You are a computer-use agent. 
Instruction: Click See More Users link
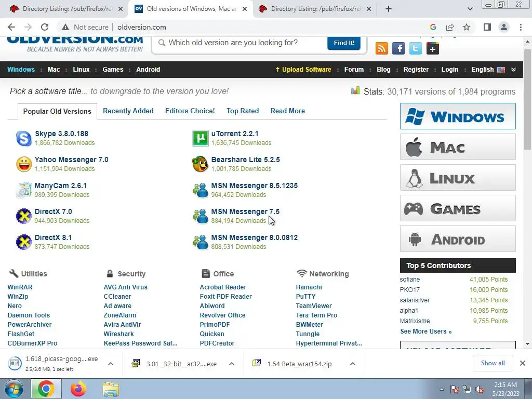coord(426,331)
